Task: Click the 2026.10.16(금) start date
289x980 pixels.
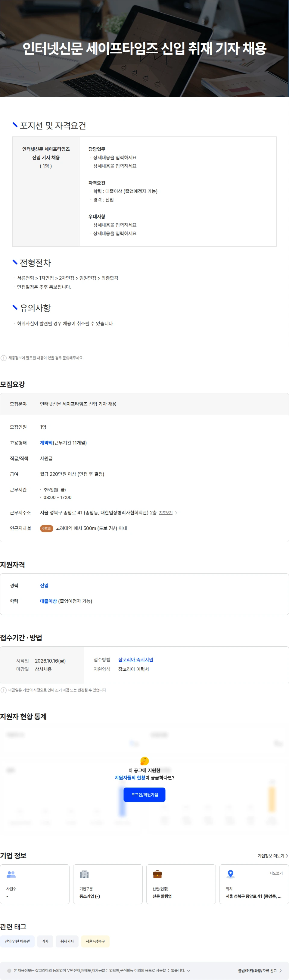Action: (x=50, y=661)
